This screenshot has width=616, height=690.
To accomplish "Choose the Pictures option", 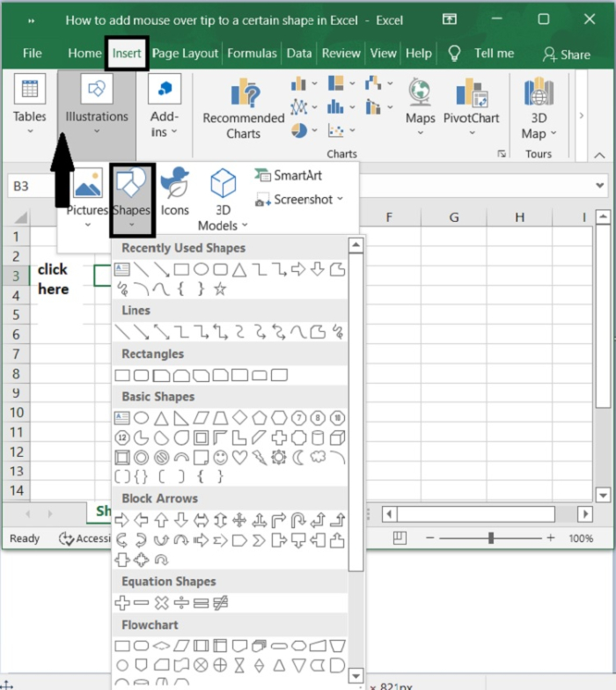I will click(88, 196).
